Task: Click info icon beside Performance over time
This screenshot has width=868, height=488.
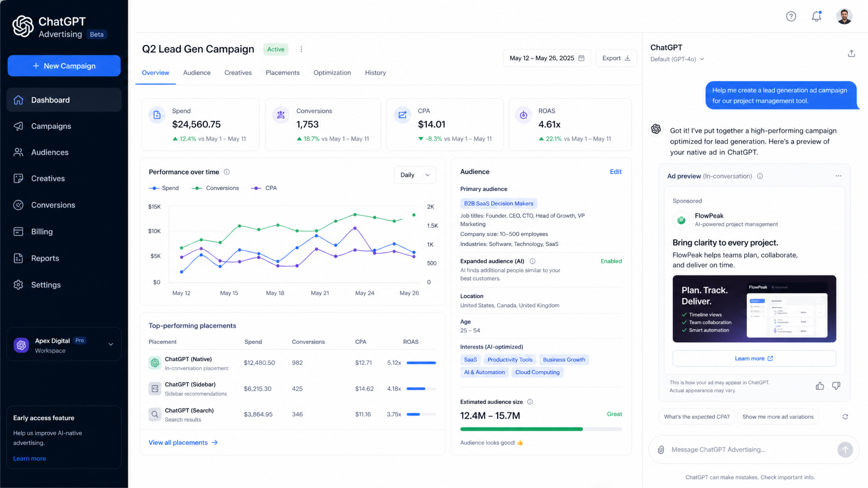Action: (x=227, y=172)
